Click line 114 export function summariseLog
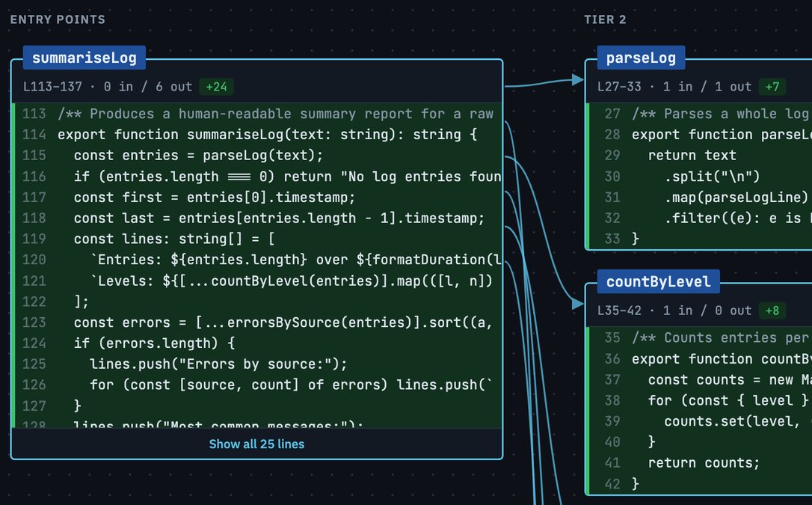 click(x=259, y=135)
